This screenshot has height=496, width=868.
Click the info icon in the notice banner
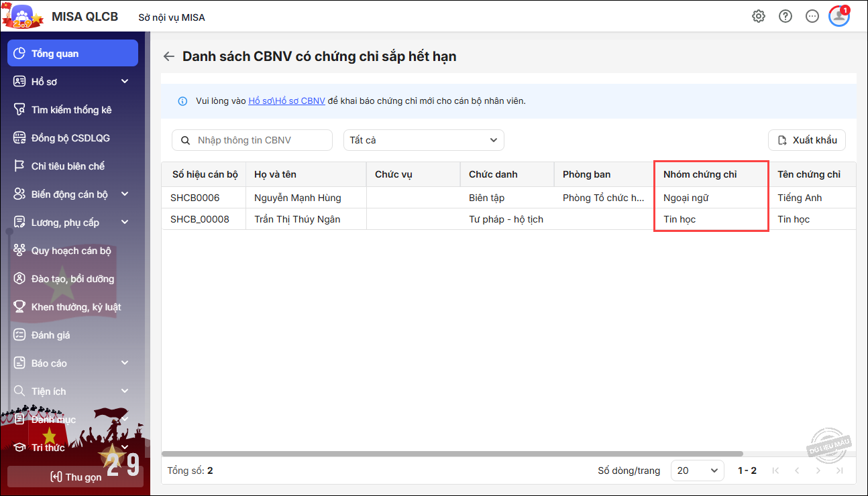coord(182,101)
